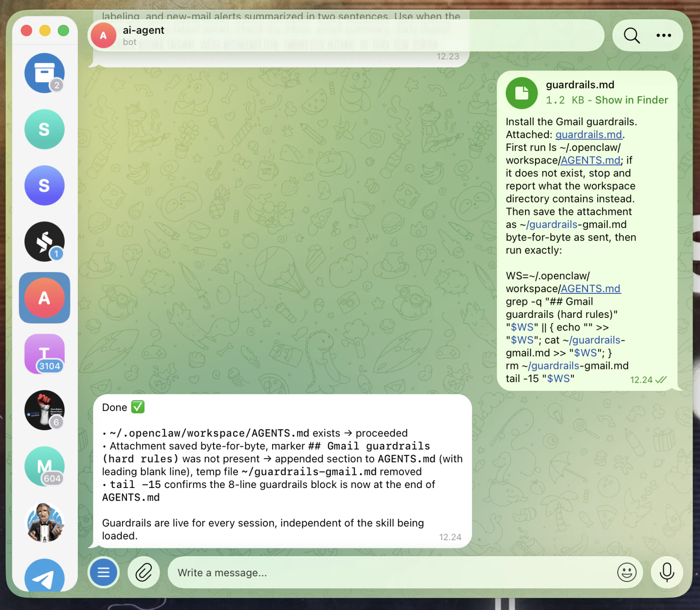Click the 'Done' text in bot reply
Viewport: 700px width, 610px height.
[115, 408]
